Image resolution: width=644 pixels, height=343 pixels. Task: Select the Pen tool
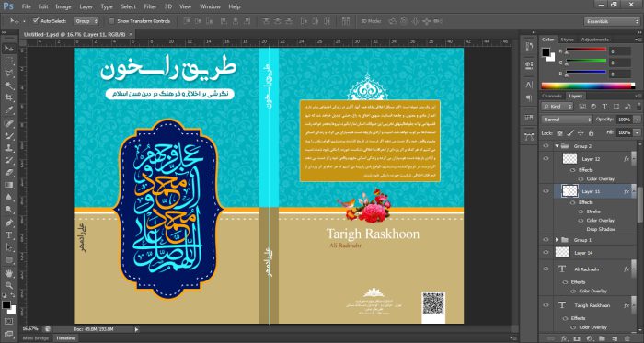pyautogui.click(x=8, y=223)
